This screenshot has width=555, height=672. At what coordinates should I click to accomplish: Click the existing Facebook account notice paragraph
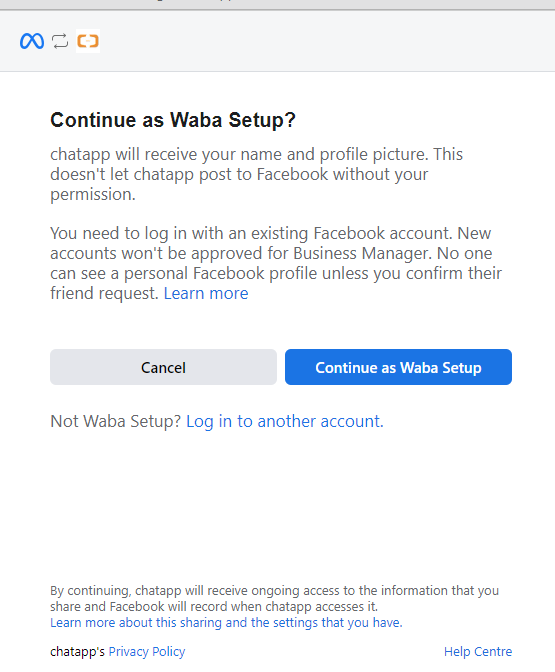coord(276,263)
